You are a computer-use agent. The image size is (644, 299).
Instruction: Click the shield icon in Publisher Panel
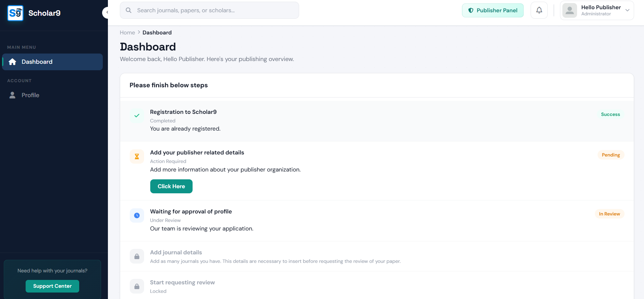(x=471, y=10)
